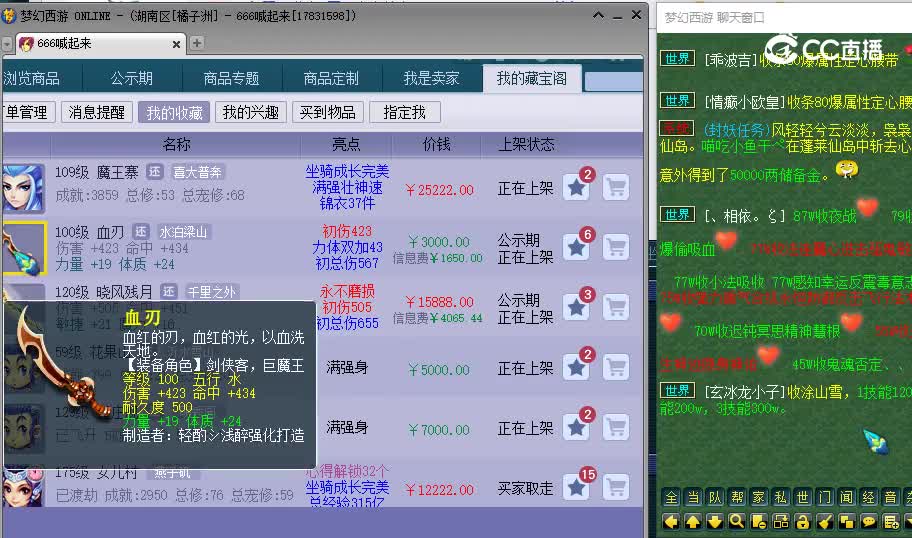Click the magnifier search chat icon
Screen dimensions: 912x538
pos(737,522)
